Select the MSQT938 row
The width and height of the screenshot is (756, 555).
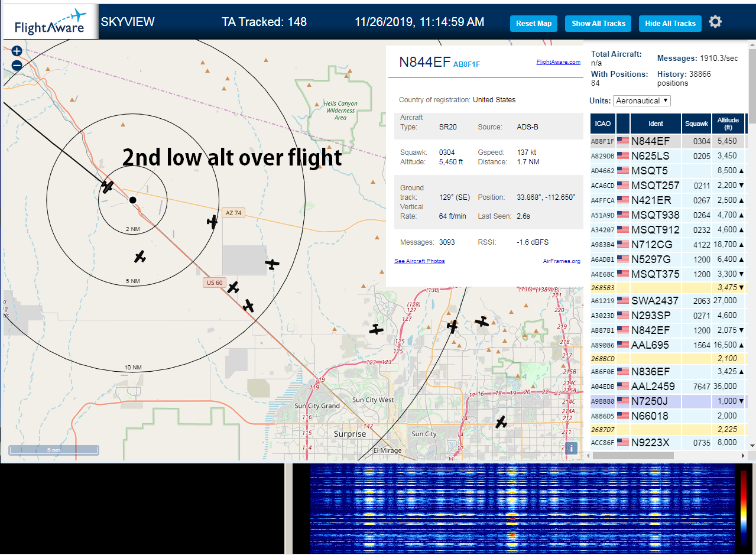pyautogui.click(x=668, y=215)
